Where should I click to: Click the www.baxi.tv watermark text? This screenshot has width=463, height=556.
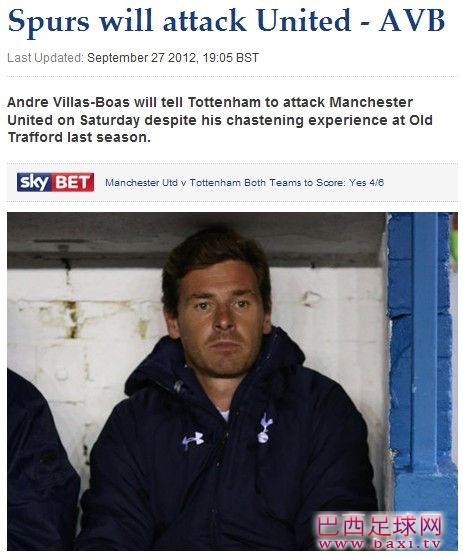click(x=380, y=544)
